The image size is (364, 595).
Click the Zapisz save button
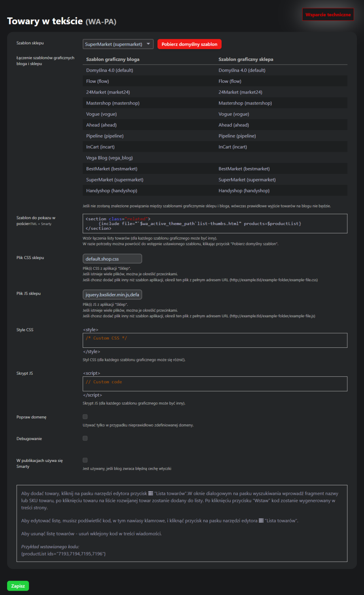pyautogui.click(x=18, y=586)
